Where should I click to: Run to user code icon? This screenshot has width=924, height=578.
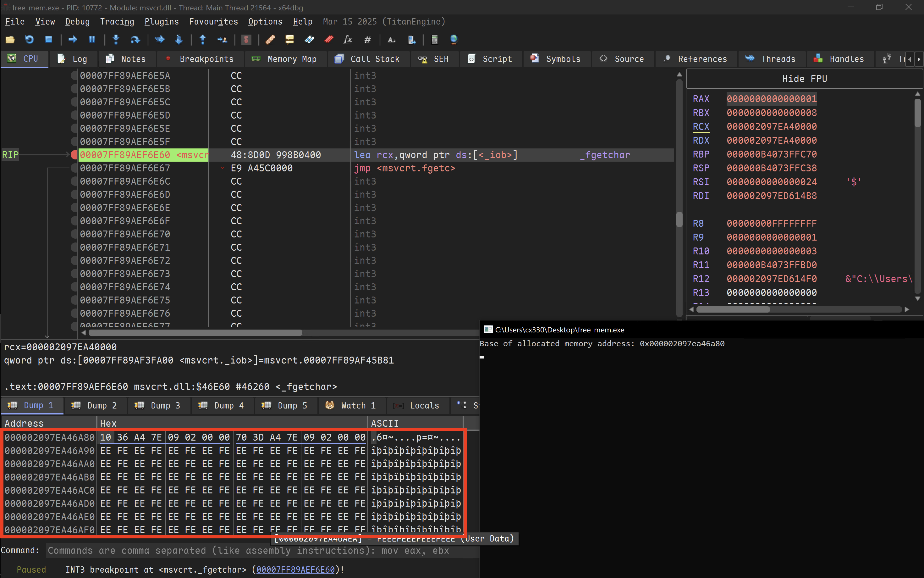tap(222, 39)
